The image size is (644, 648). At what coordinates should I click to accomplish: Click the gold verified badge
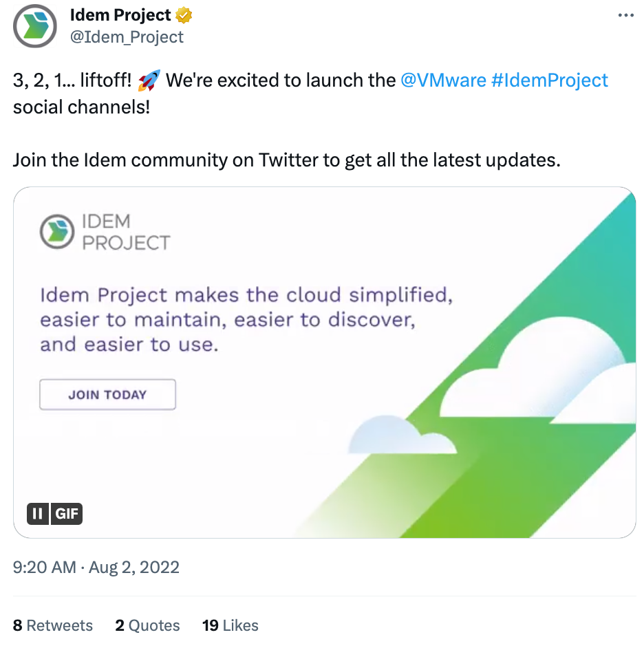184,14
